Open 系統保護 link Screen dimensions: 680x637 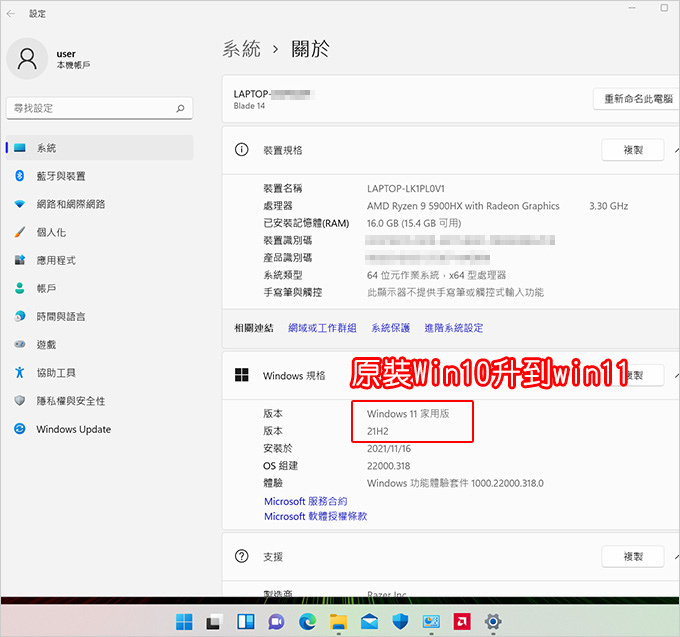pos(390,328)
